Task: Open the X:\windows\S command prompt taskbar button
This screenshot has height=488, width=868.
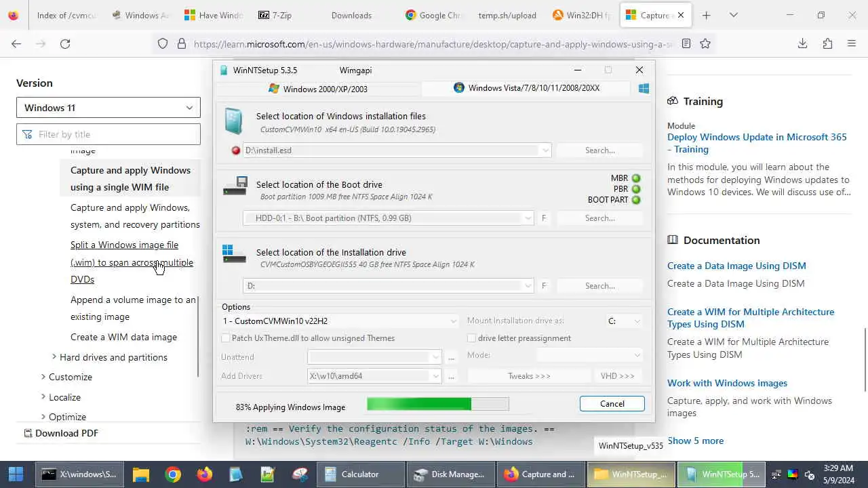Action: click(79, 474)
